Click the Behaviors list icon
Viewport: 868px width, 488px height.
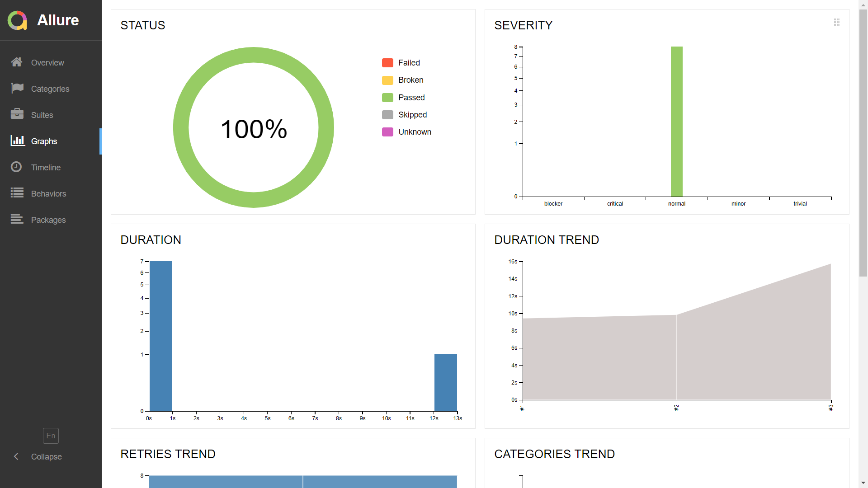(17, 193)
